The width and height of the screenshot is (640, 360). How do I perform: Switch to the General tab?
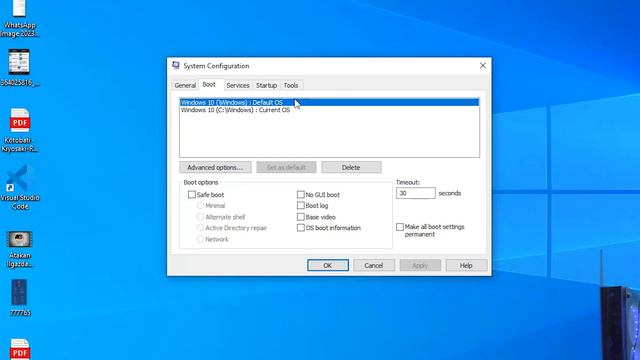pyautogui.click(x=185, y=85)
